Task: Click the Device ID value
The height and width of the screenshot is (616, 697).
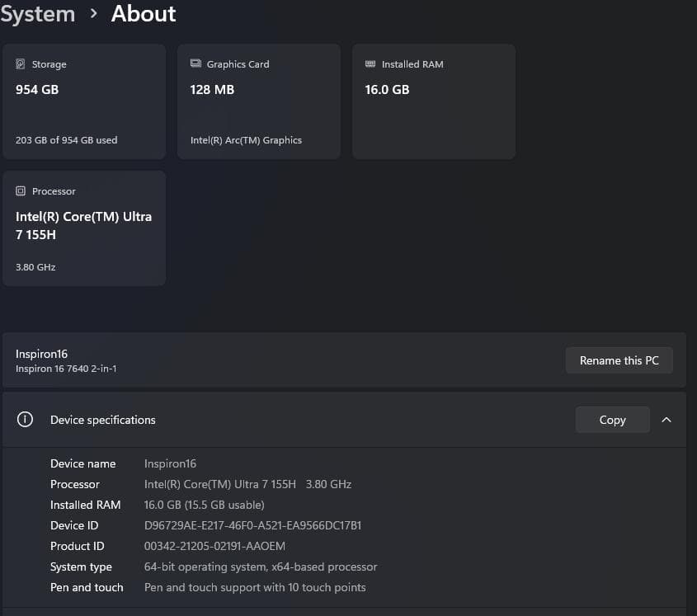Action: point(252,525)
